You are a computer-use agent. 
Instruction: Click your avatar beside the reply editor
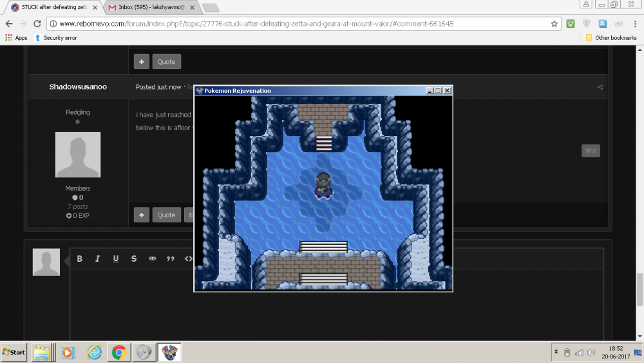click(x=46, y=262)
